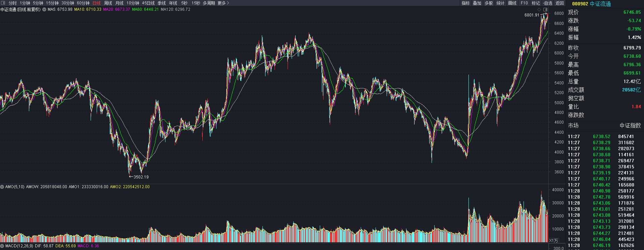Viewport: 644px width, 250px height.
Task: Switch to the 月线 monthly chart
Action: click(x=119, y=3)
